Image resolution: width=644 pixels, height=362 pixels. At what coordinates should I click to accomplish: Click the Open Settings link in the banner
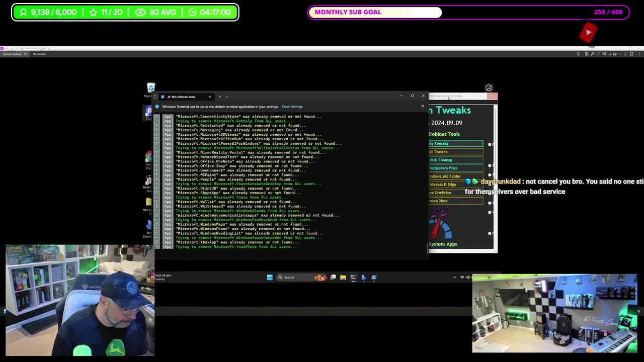pyautogui.click(x=292, y=106)
